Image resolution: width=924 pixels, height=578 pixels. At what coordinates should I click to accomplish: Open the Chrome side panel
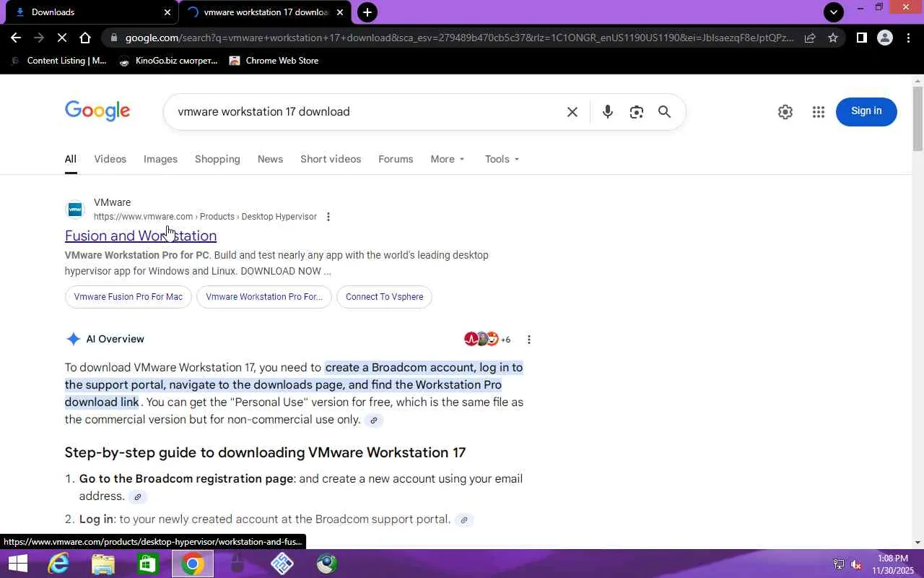(x=861, y=38)
